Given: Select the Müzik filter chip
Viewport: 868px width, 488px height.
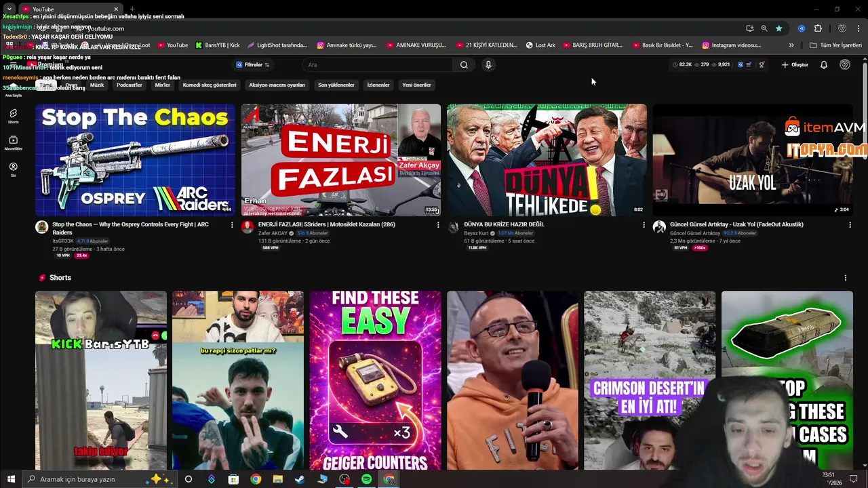Looking at the screenshot, I should click(x=97, y=85).
